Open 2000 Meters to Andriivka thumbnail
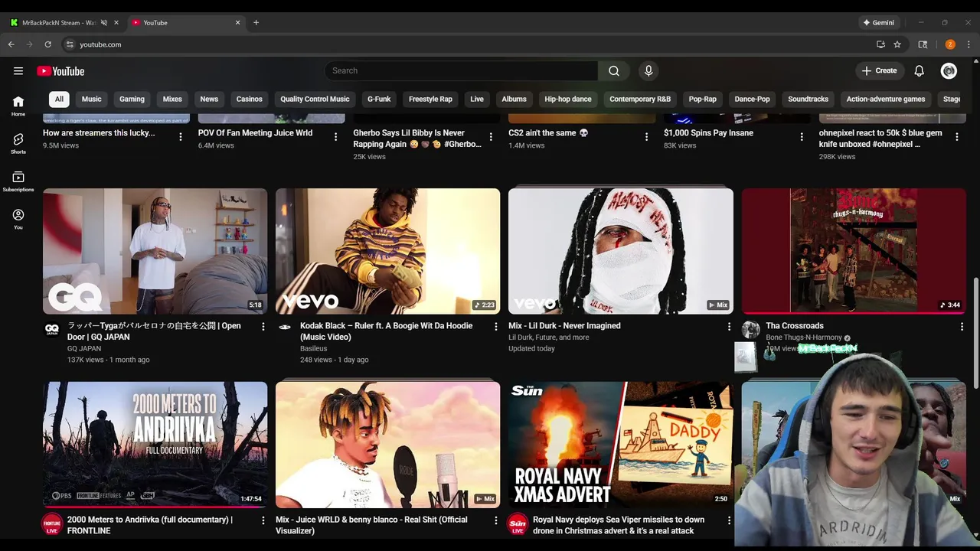Screen dimensions: 980x551 pyautogui.click(x=155, y=445)
